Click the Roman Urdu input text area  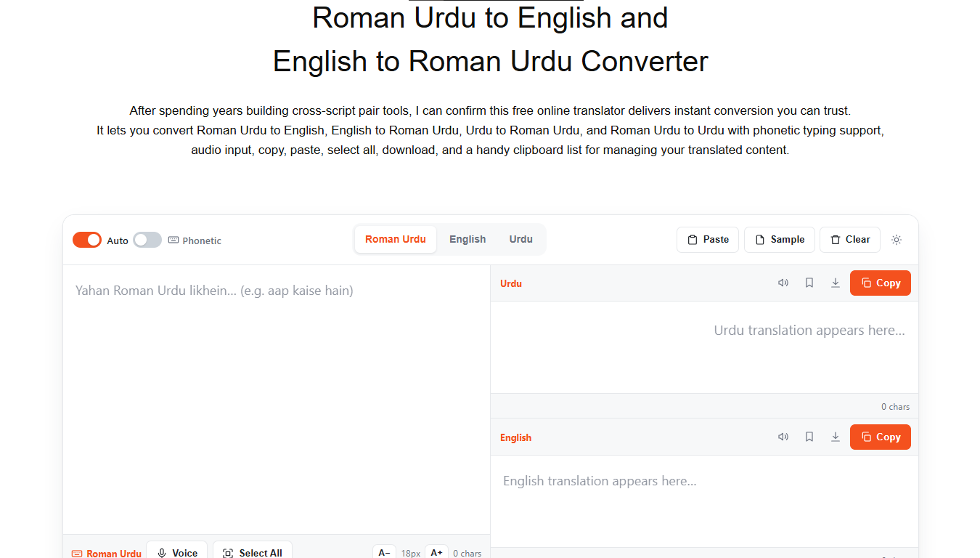277,400
